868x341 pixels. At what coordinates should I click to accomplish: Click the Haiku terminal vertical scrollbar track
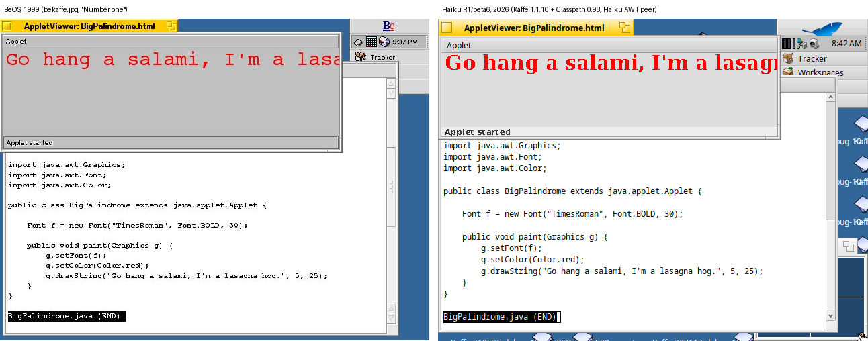click(x=831, y=206)
